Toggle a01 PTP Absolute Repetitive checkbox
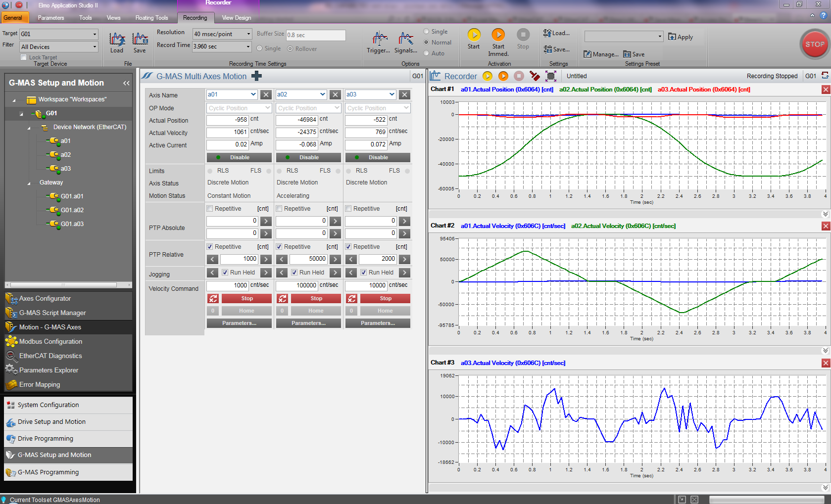831x504 pixels. (x=210, y=209)
